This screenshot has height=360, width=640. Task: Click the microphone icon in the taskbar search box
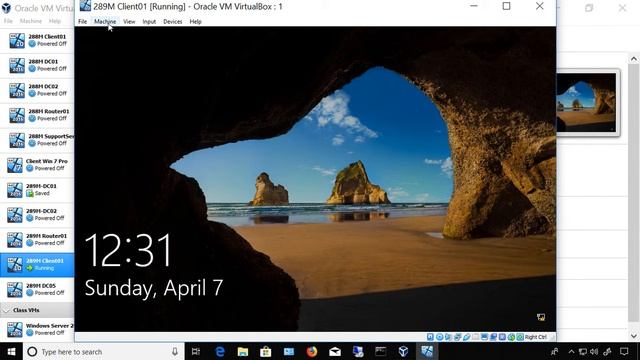click(175, 351)
